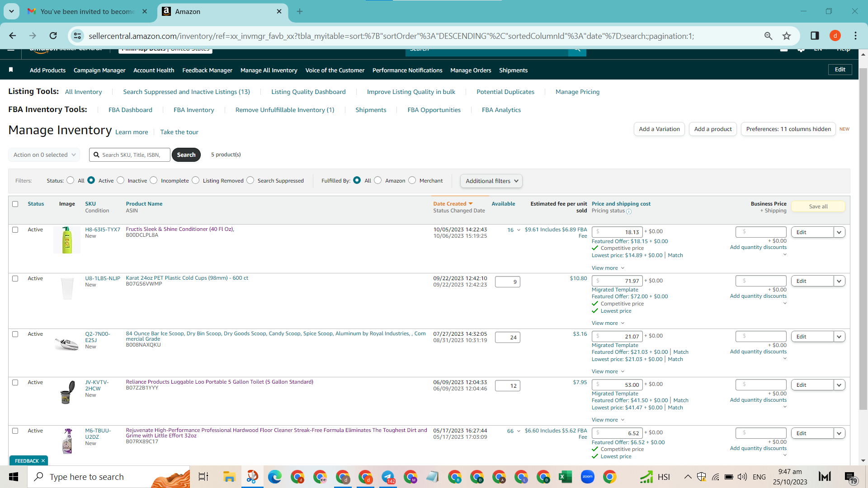Select Fulfilled By 'Amazon' radio

click(378, 180)
